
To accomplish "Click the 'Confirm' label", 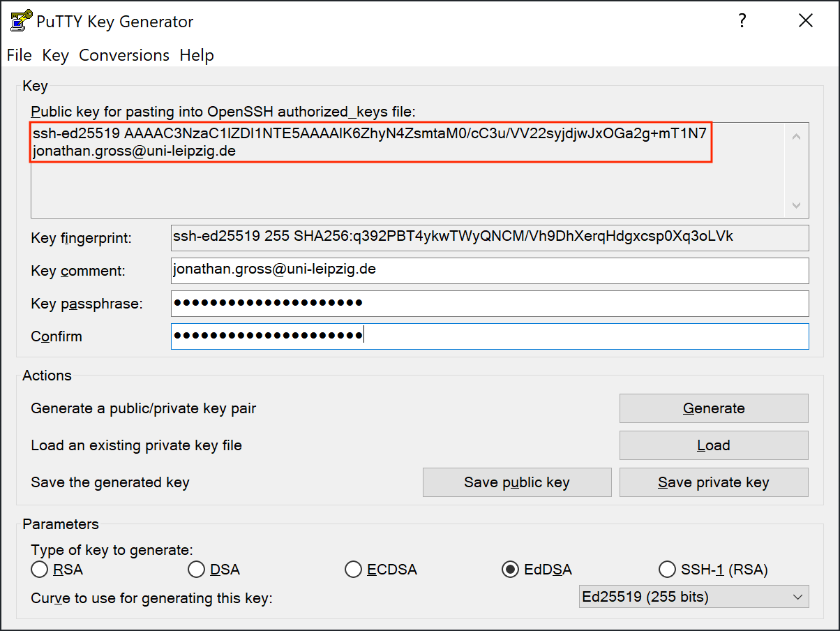I will coord(57,336).
